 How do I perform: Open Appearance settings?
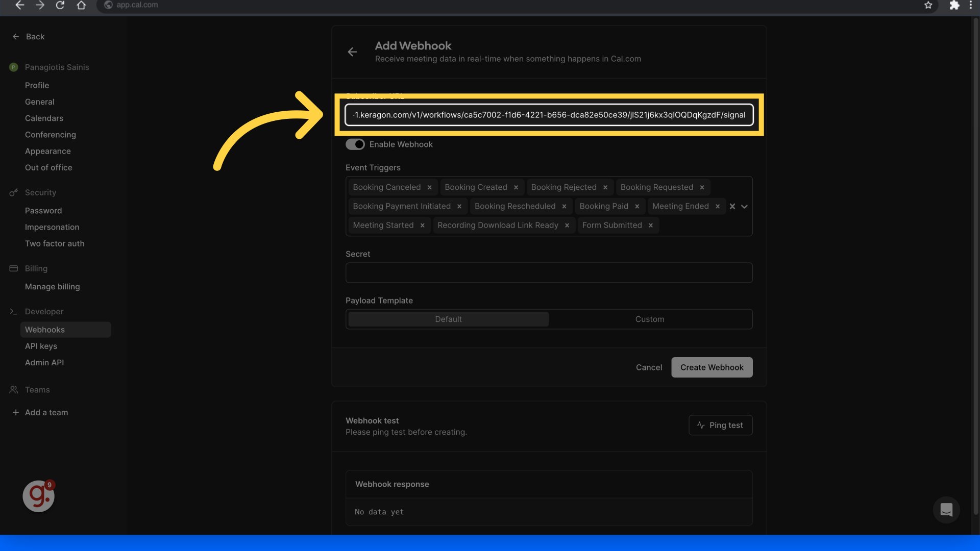click(47, 151)
